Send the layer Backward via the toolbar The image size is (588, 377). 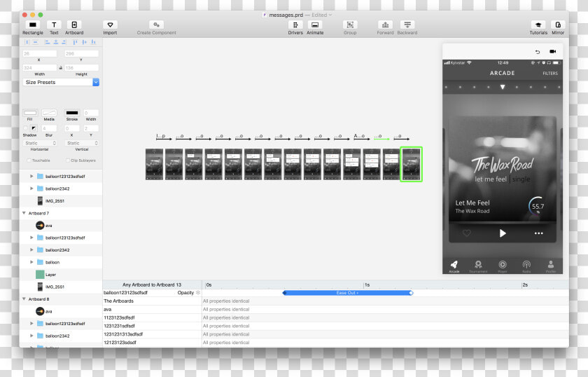(407, 25)
